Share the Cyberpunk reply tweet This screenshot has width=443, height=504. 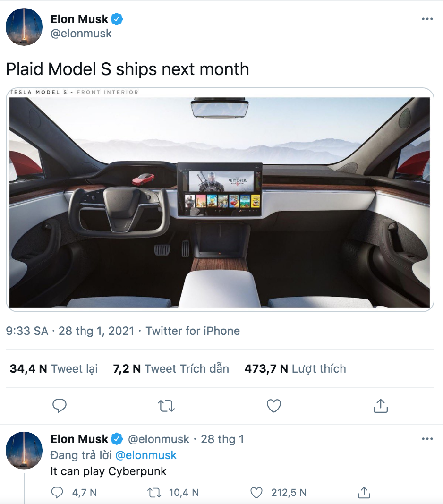tap(364, 492)
